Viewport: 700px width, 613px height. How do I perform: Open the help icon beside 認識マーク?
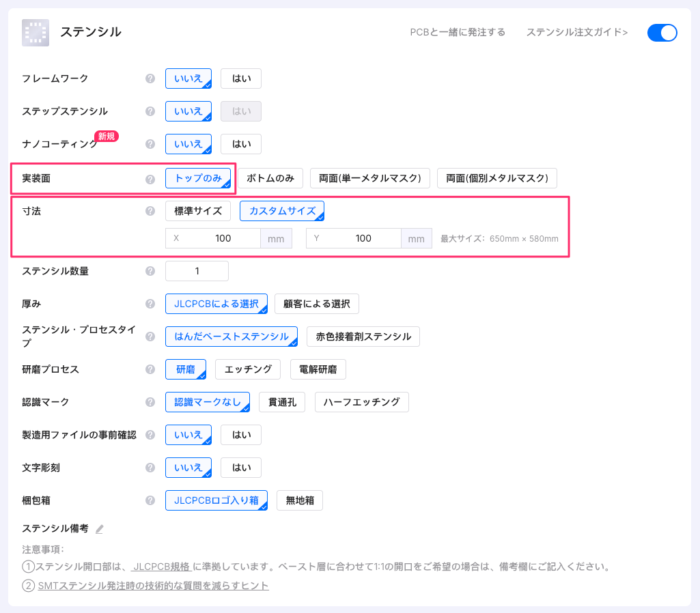coord(150,402)
